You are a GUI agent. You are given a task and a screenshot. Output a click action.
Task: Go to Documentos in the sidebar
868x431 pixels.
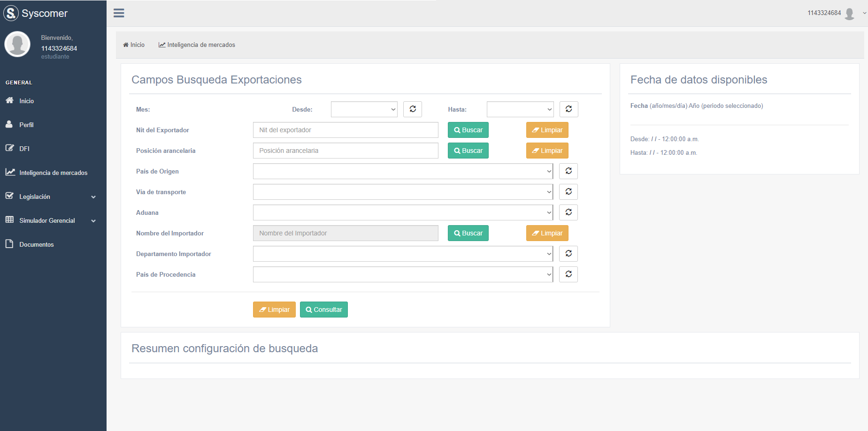tap(36, 244)
